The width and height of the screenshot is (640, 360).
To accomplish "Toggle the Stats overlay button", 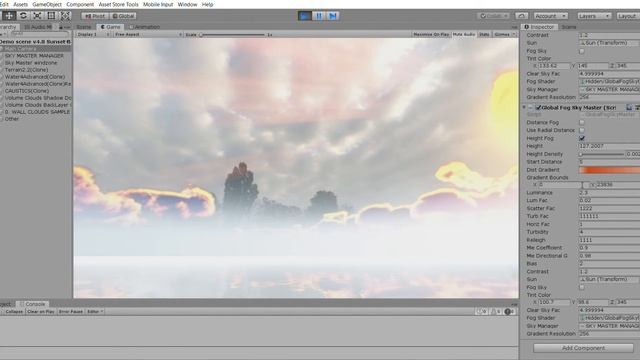I will 484,35.
